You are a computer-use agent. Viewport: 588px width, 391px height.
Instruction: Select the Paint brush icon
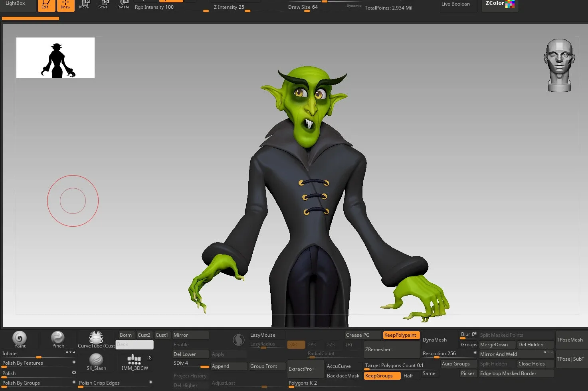(19, 338)
